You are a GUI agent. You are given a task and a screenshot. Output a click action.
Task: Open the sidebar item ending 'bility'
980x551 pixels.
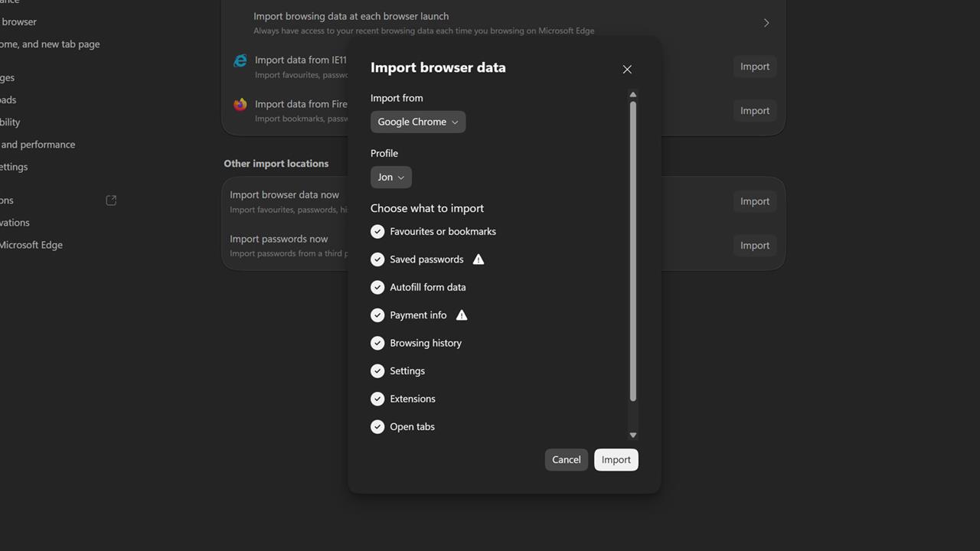(10, 122)
